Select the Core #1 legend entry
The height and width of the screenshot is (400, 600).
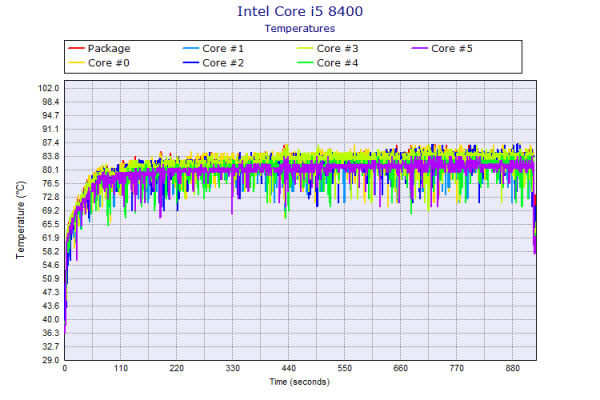point(213,48)
